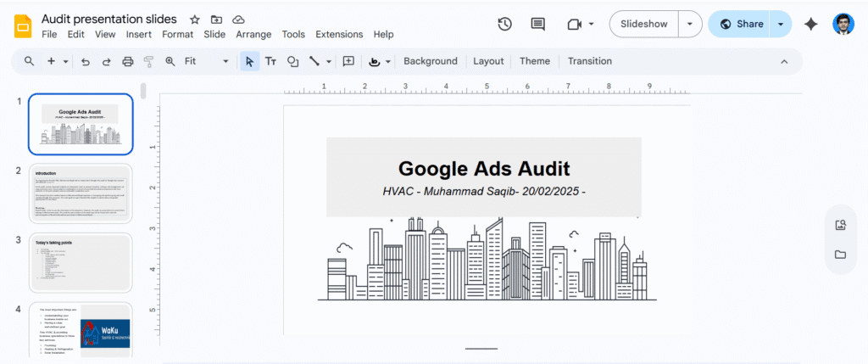This screenshot has height=364, width=868.
Task: Click the document title Audit presentation slides
Action: (109, 20)
